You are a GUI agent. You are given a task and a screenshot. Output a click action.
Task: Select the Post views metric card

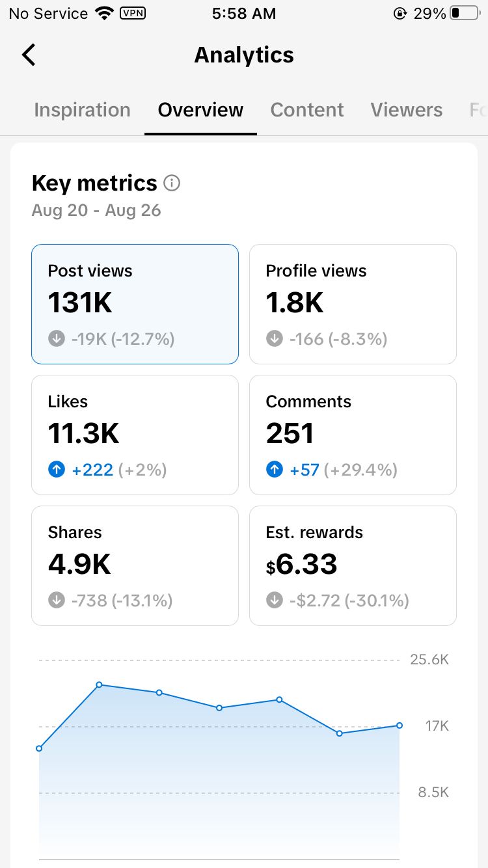pos(135,305)
